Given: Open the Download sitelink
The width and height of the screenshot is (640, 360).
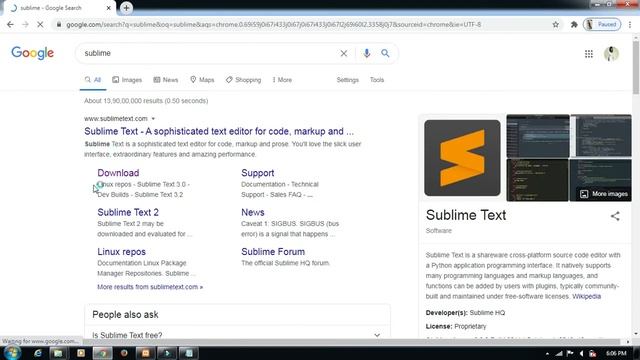Looking at the screenshot, I should (118, 173).
